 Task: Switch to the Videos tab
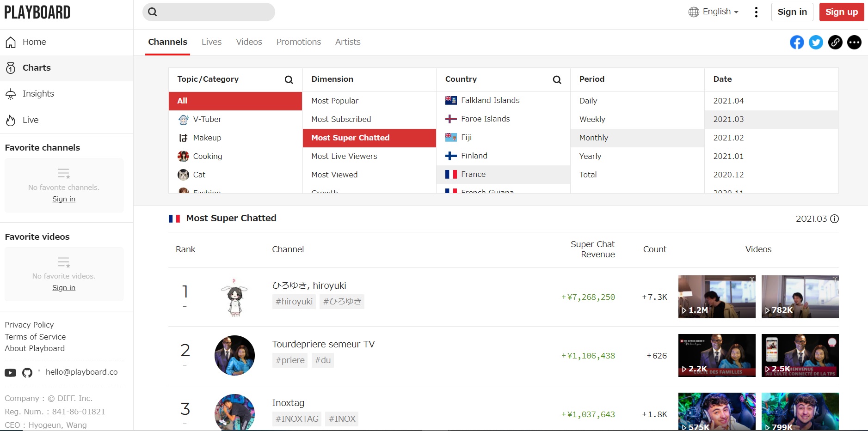click(x=249, y=42)
